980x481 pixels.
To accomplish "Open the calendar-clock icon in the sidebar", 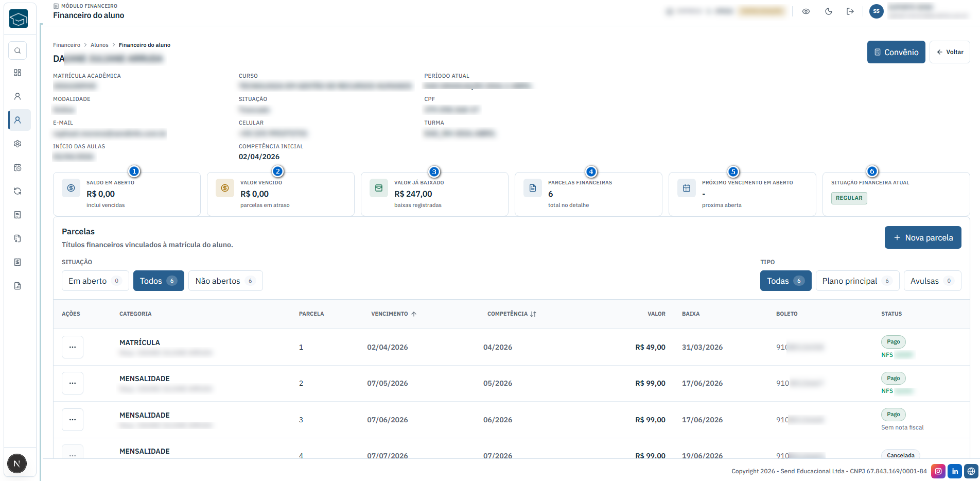I will point(17,167).
